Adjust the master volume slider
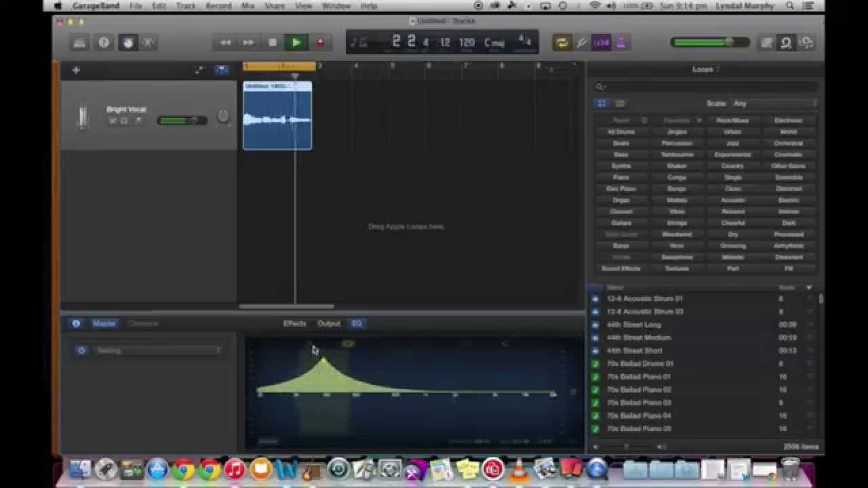The width and height of the screenshot is (868, 488). coord(710,42)
